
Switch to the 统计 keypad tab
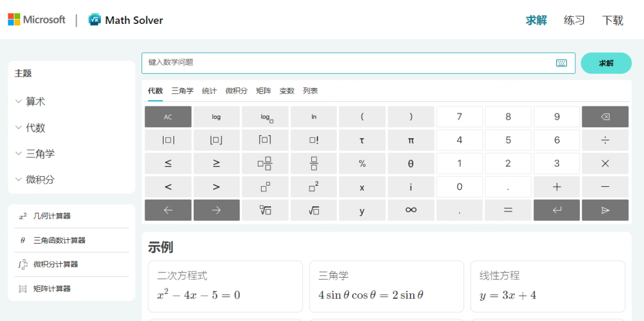209,91
